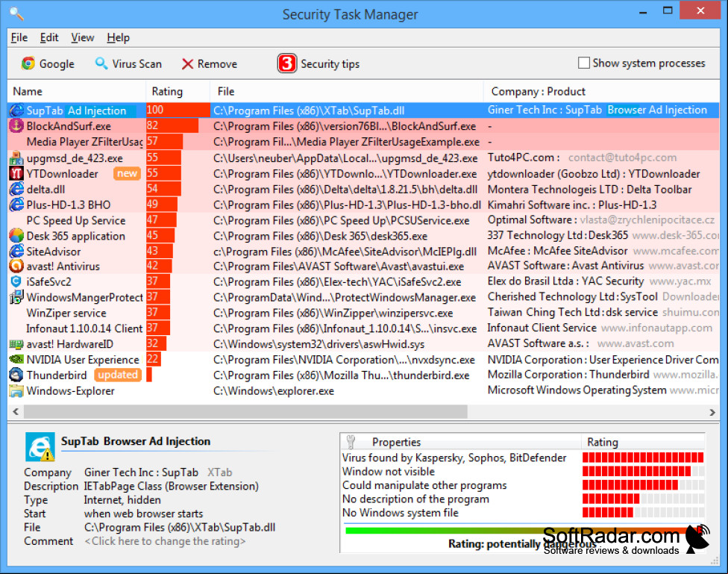Image resolution: width=728 pixels, height=574 pixels.
Task: Click the 82 rating bar for BlockAndSurf.exe
Action: point(172,125)
